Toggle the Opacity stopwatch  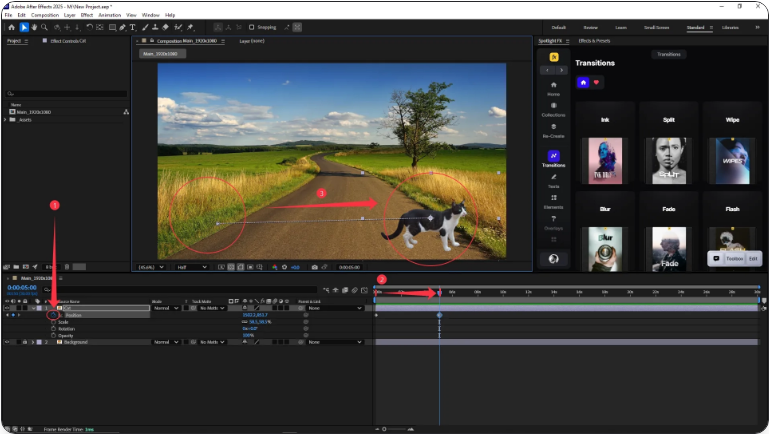52,335
